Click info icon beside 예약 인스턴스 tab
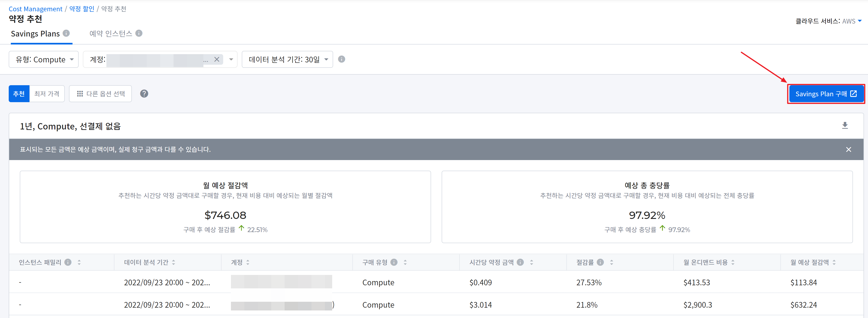Screen dimensions: 868x318 [x=139, y=33]
